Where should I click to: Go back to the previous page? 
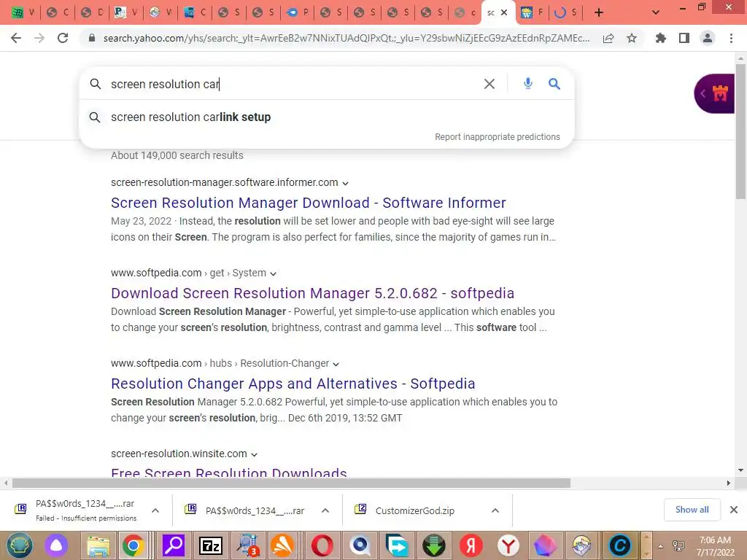click(16, 38)
